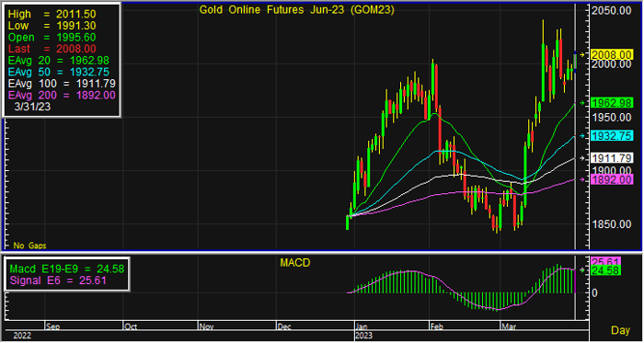Click the Dec month label on time axis
Screen dimensions: 644x343
click(x=284, y=327)
